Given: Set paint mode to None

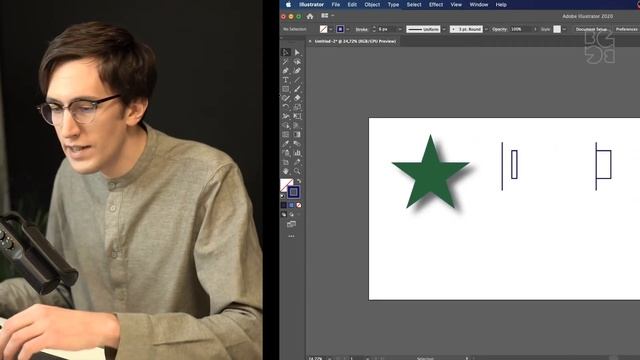Looking at the screenshot, I should 299,205.
